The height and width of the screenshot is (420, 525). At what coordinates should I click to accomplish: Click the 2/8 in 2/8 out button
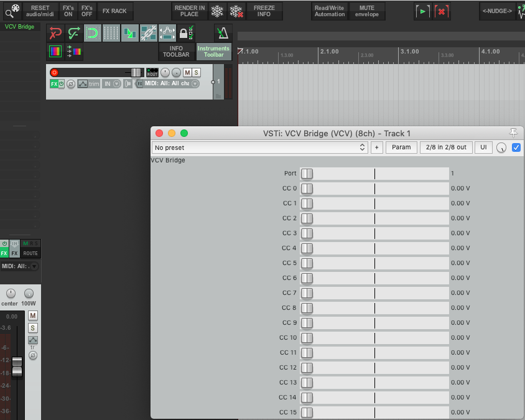[x=446, y=147]
